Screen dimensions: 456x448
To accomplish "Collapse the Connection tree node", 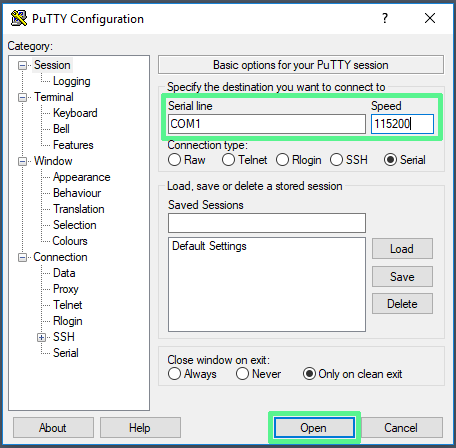I will coord(22,257).
